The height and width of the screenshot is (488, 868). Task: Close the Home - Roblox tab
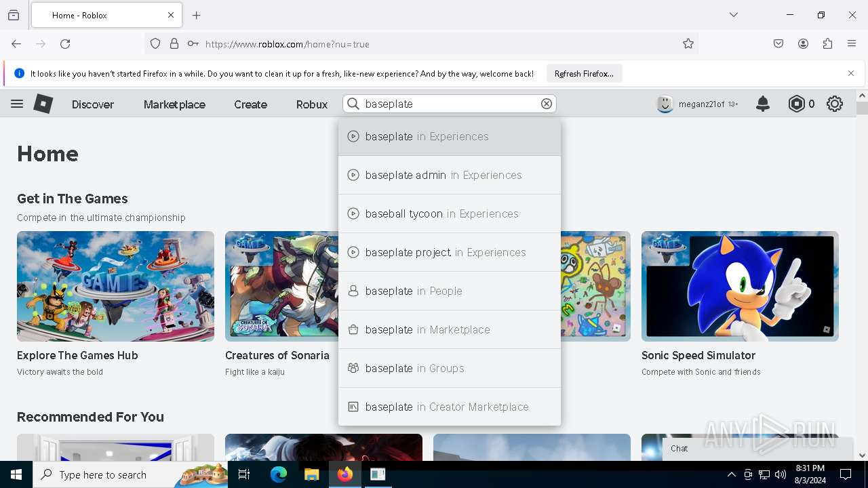coord(171,15)
